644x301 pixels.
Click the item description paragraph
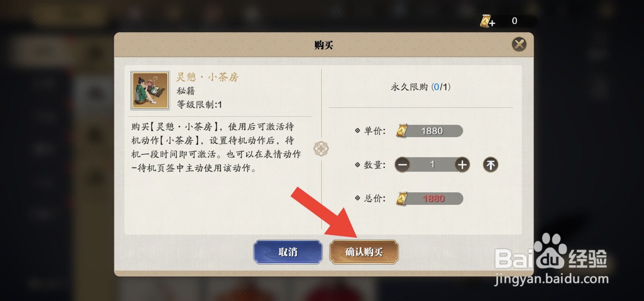click(216, 147)
